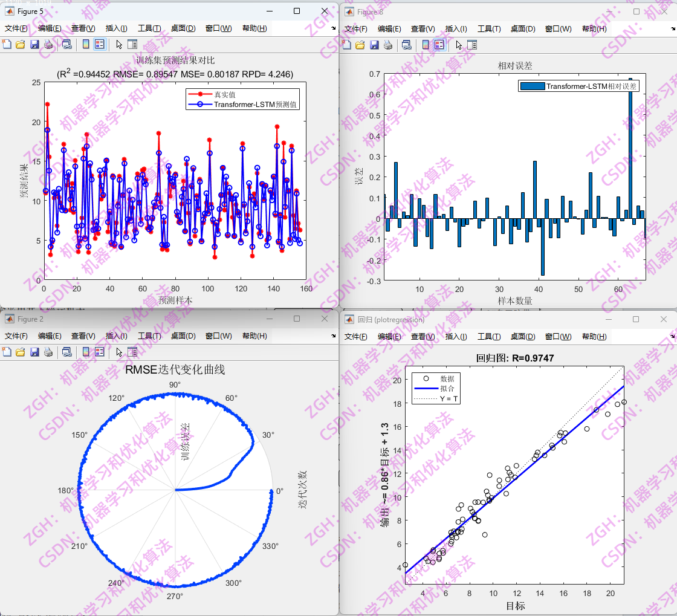The image size is (677, 616).
Task: Open 文件(F) menu in Figure 8
Action: pyautogui.click(x=356, y=28)
